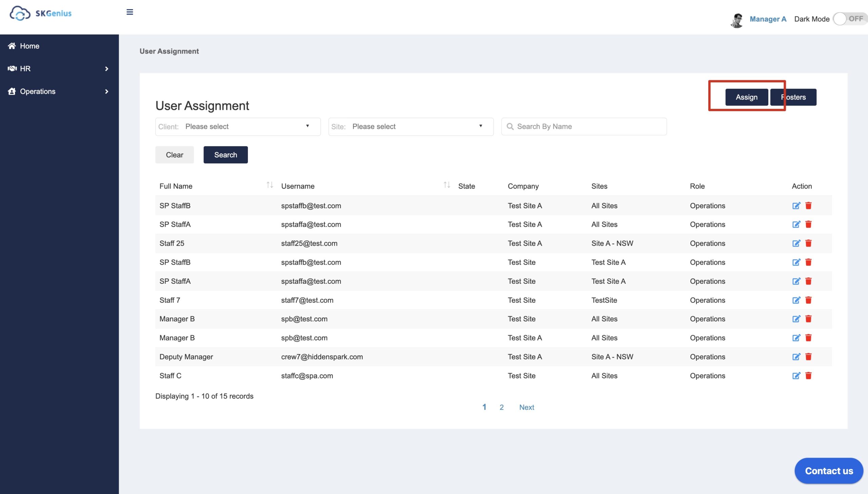Click the dark Search button
868x494 pixels.
(x=225, y=155)
